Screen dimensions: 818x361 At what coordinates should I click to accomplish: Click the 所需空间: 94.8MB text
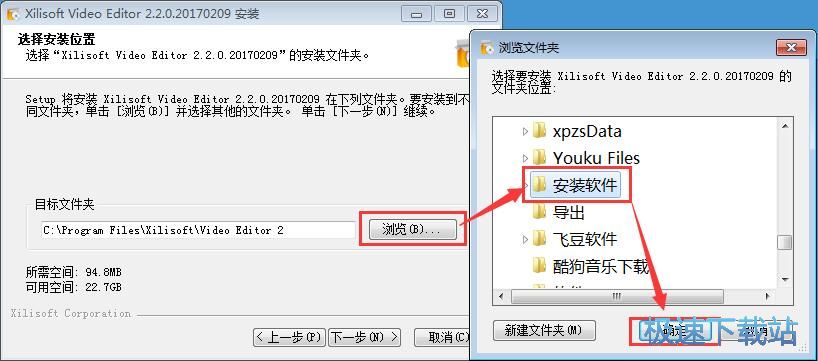tap(74, 272)
